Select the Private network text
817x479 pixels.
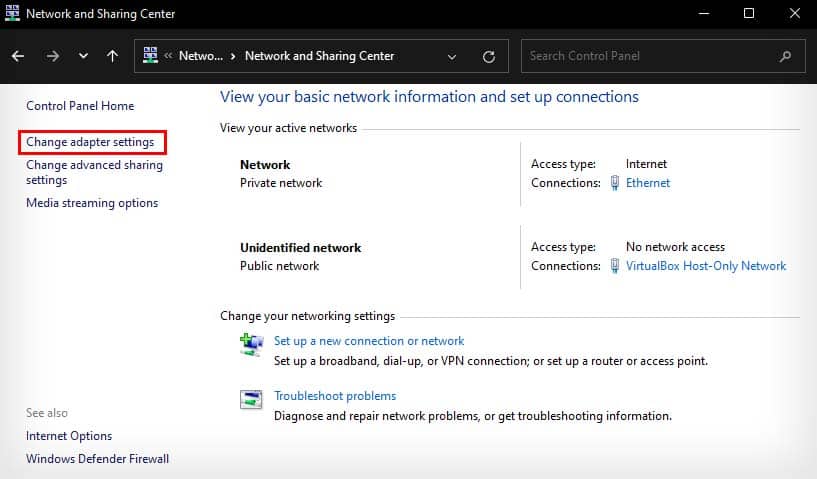pos(281,183)
